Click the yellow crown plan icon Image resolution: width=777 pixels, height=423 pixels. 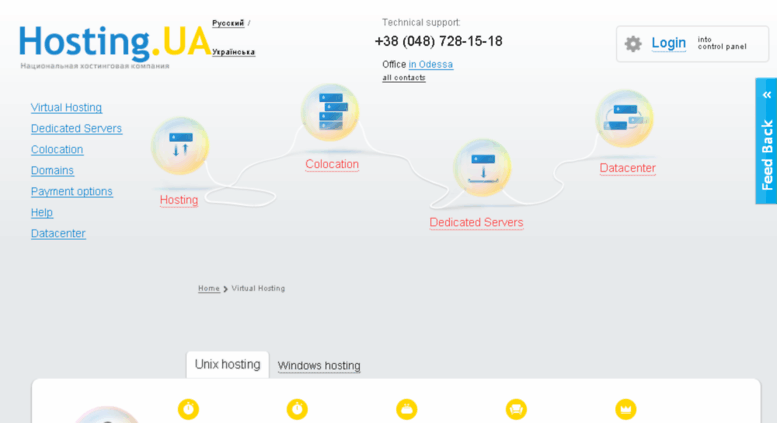[x=625, y=409]
